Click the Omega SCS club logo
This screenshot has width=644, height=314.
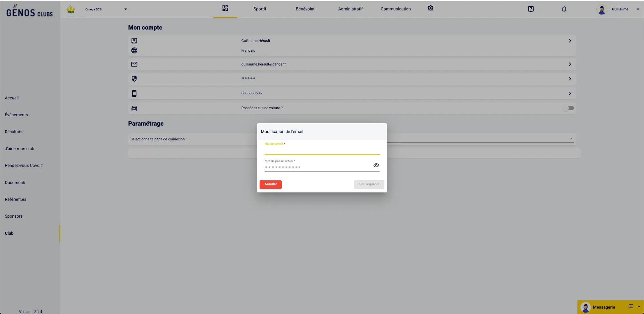point(71,9)
